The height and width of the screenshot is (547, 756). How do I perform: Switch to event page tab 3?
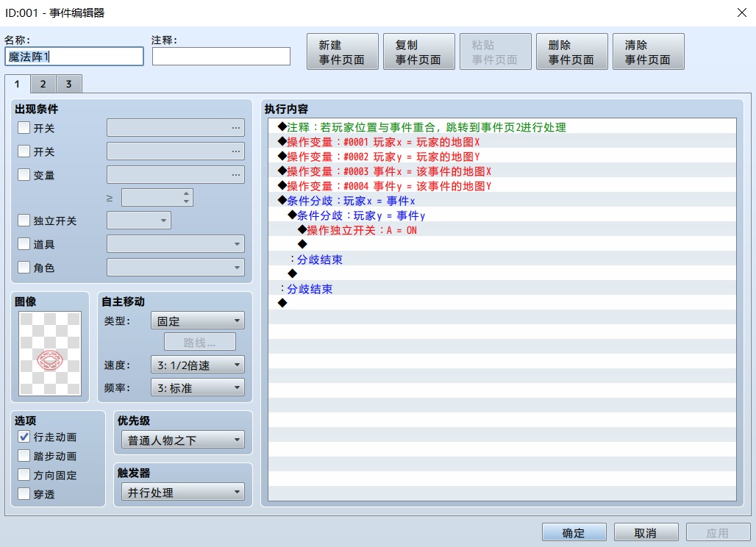69,85
